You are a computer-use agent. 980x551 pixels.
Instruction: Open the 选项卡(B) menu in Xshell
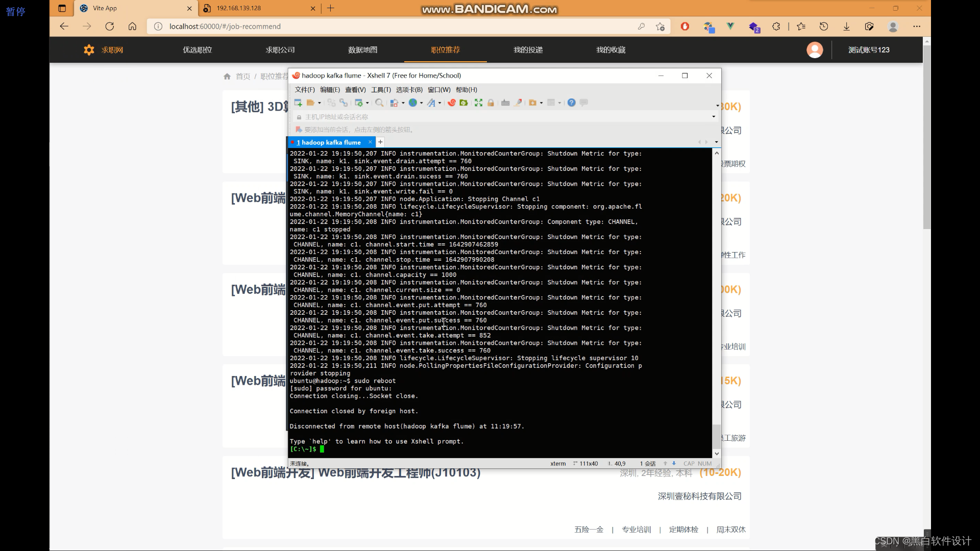pos(409,90)
